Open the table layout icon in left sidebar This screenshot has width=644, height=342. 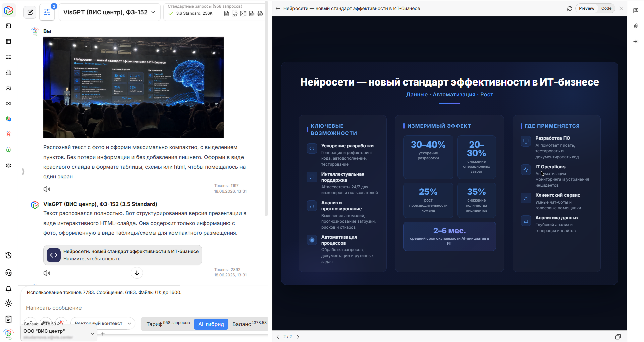point(9,42)
